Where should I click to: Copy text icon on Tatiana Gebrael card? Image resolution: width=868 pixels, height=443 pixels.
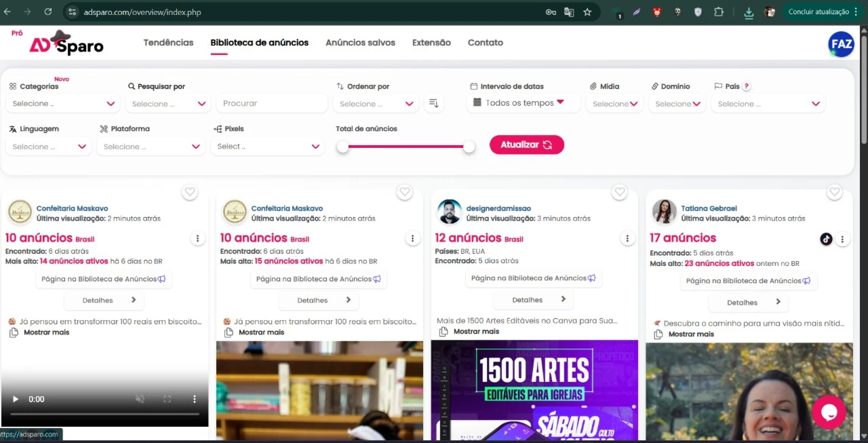click(658, 334)
